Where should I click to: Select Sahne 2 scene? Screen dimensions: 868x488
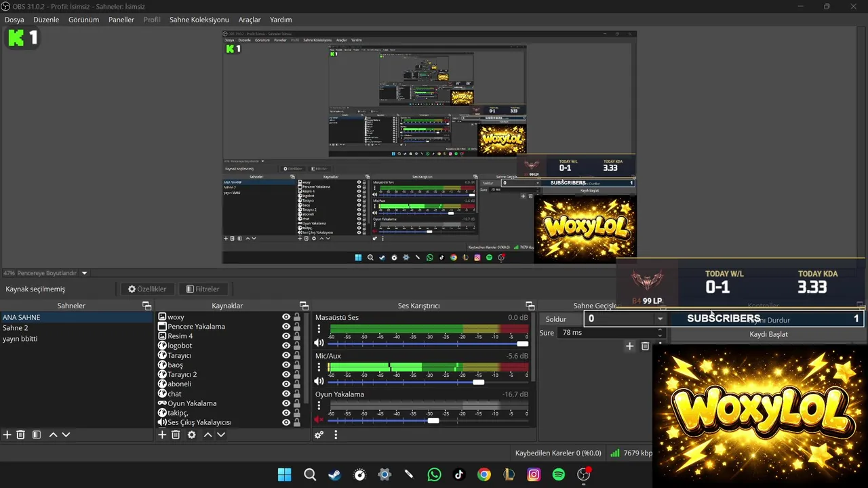[x=77, y=327]
